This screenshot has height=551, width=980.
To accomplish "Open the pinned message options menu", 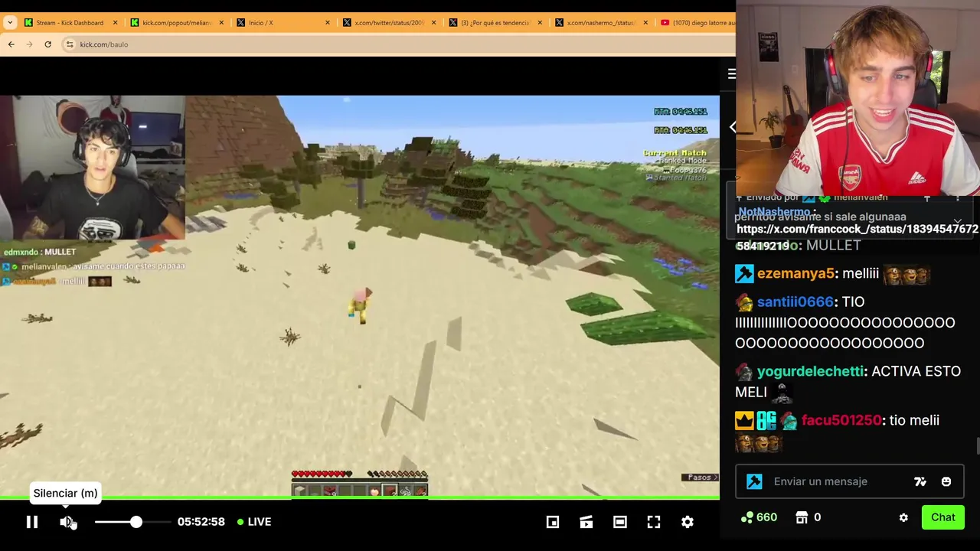I will point(958,198).
